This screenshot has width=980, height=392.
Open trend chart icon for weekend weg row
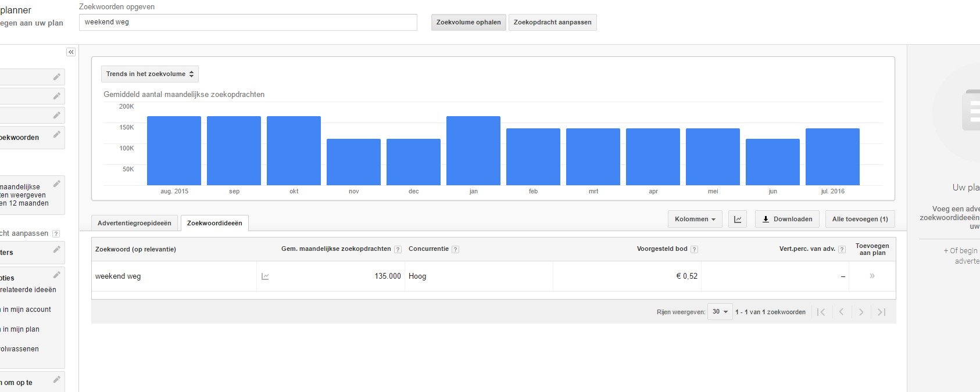265,276
